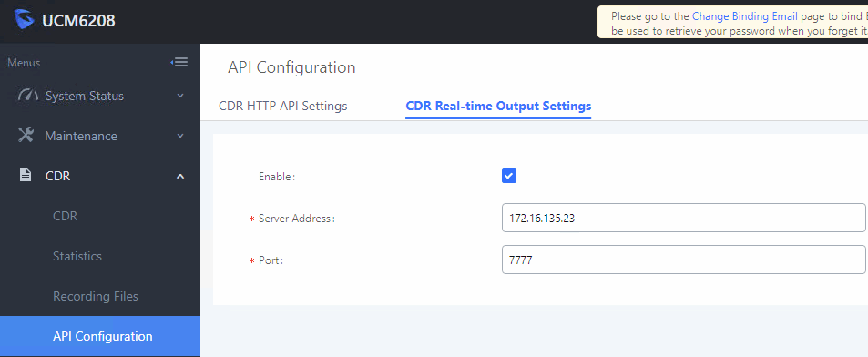Collapse the CDR menu chevron
The width and height of the screenshot is (868, 357).
[180, 176]
